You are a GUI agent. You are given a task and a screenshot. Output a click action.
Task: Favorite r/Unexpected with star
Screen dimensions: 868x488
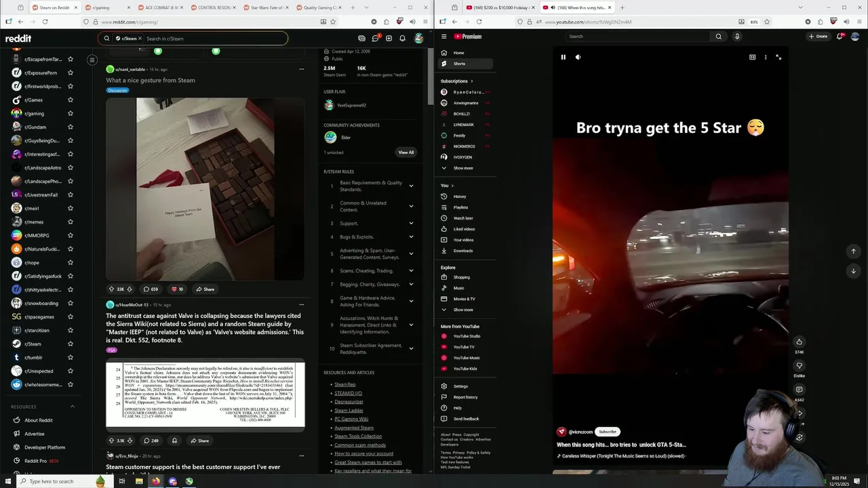click(x=71, y=371)
